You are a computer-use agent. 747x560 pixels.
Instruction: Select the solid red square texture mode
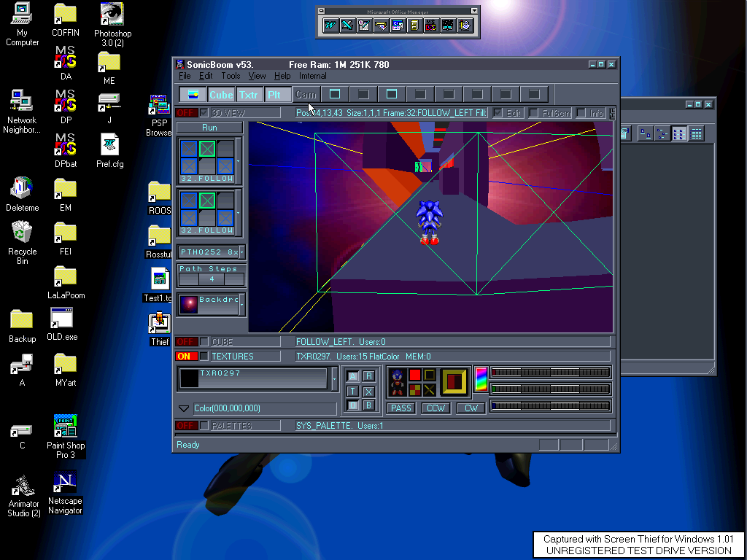point(415,375)
